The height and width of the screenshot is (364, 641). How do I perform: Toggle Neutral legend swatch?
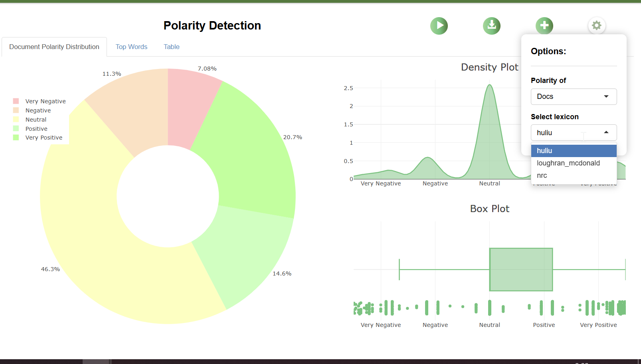tap(16, 120)
